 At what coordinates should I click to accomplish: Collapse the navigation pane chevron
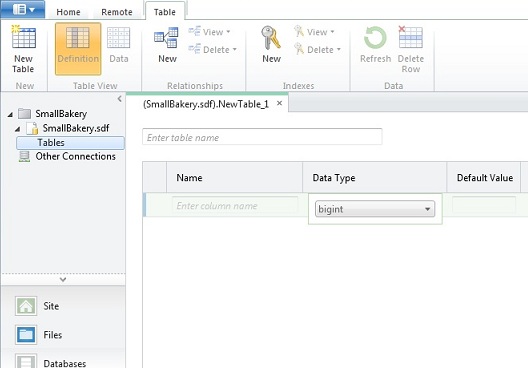[x=120, y=99]
